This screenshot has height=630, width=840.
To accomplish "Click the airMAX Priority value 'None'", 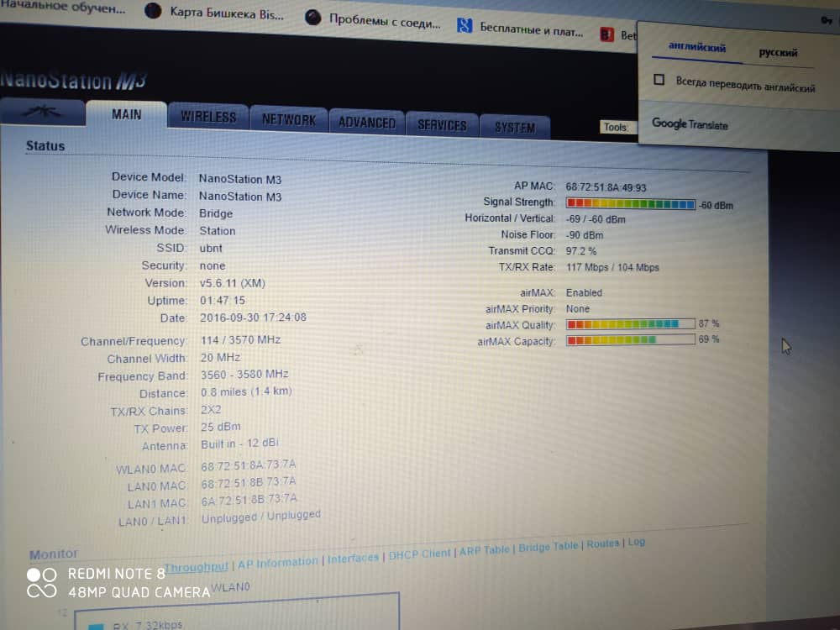I will point(578,308).
